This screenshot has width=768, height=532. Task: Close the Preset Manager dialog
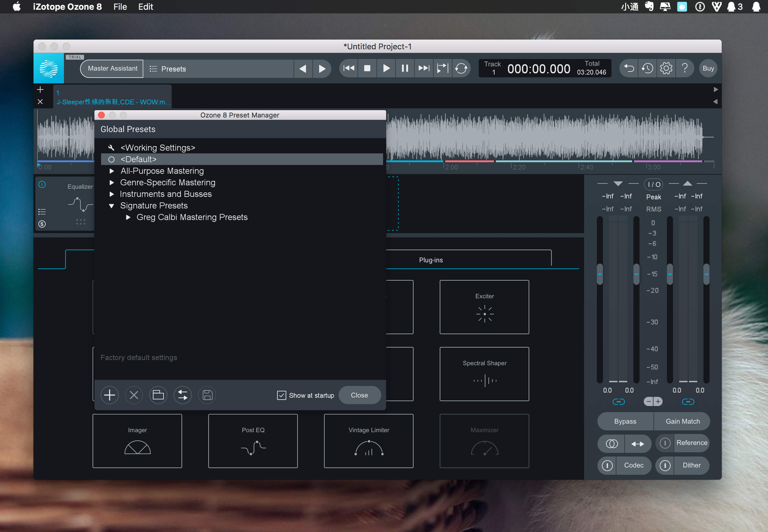point(360,395)
